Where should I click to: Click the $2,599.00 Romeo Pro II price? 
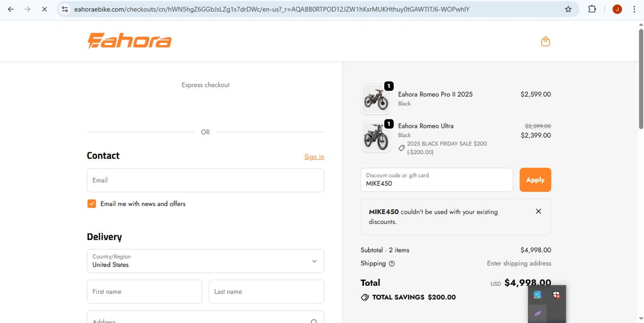[x=536, y=94]
